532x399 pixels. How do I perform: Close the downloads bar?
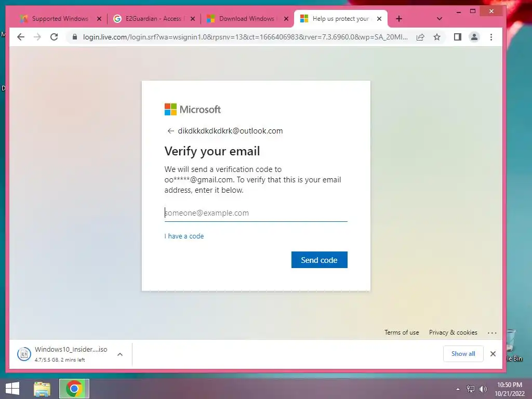click(x=493, y=354)
